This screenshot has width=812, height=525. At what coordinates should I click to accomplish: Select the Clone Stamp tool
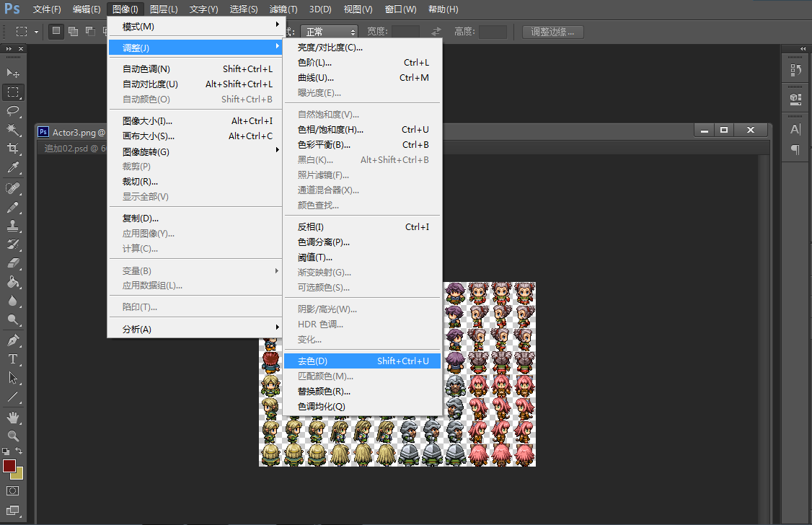pos(13,226)
